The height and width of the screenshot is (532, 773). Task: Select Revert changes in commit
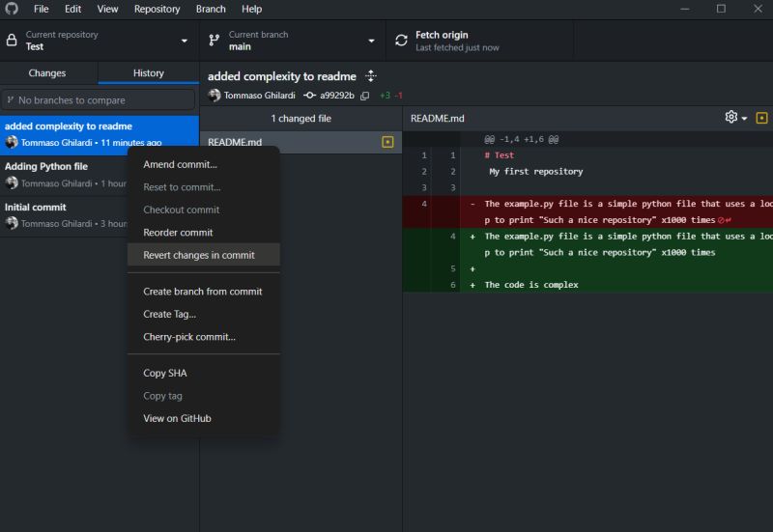[204, 255]
